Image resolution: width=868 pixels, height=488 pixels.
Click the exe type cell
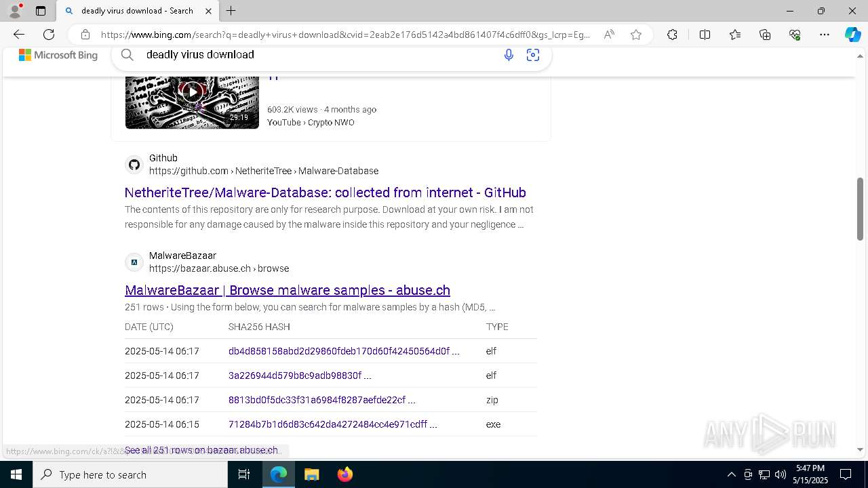pos(493,424)
